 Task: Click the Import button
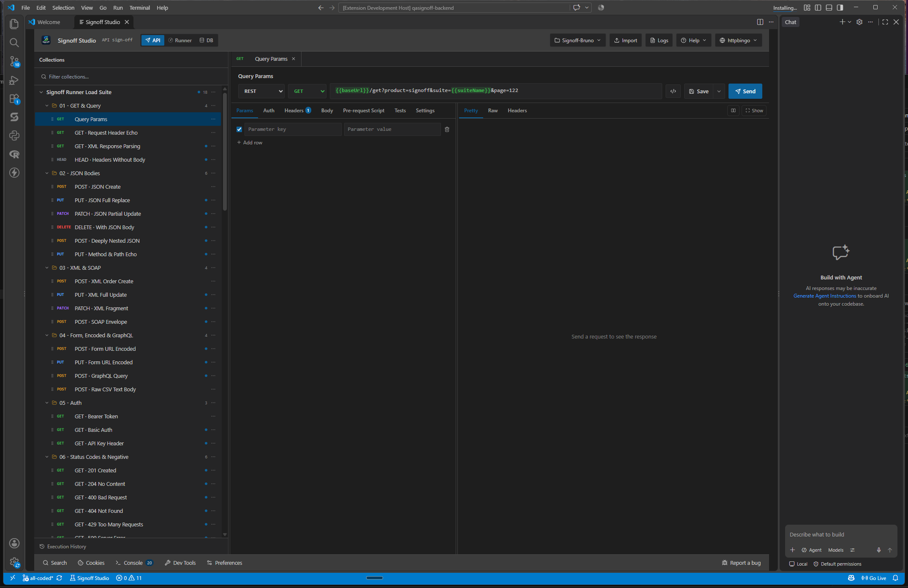point(625,41)
